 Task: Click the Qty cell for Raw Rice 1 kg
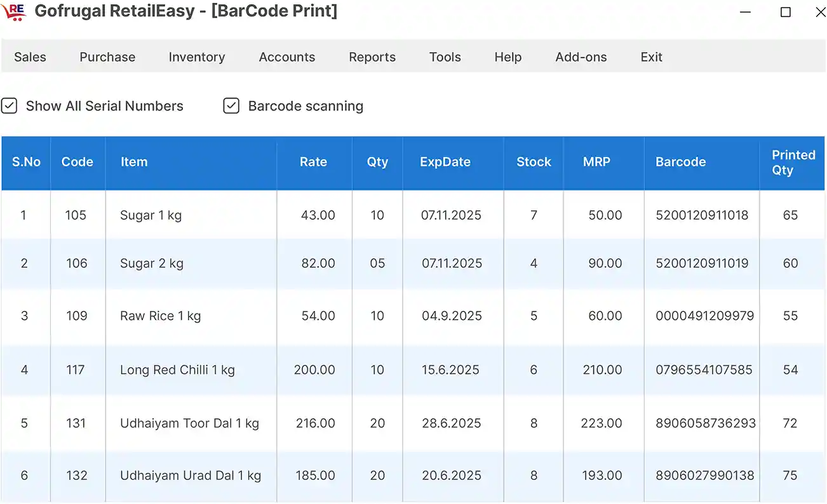377,315
